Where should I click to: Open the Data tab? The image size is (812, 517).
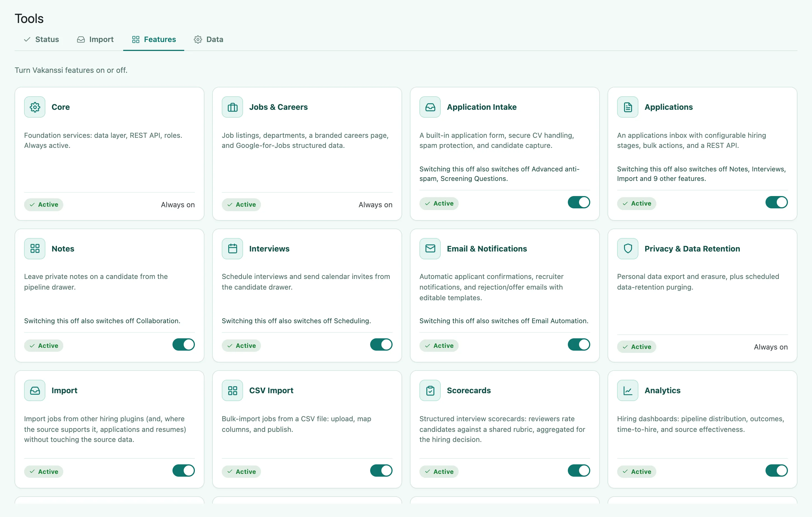pos(208,39)
